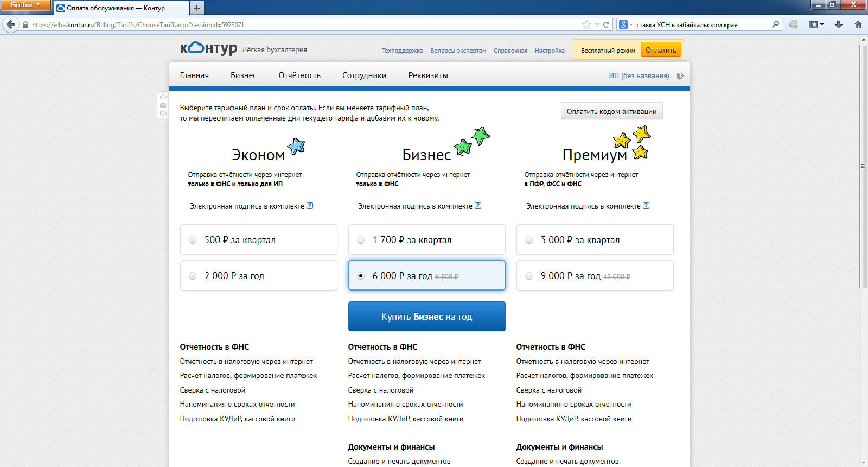Click the search magnifier icon
The image size is (868, 467).
pos(775,24)
